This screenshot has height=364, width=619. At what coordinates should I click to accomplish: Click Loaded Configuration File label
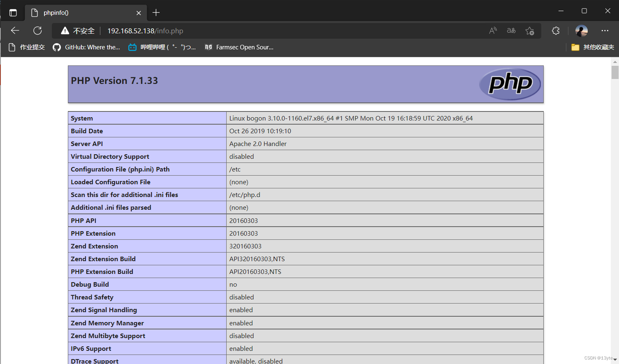point(111,182)
